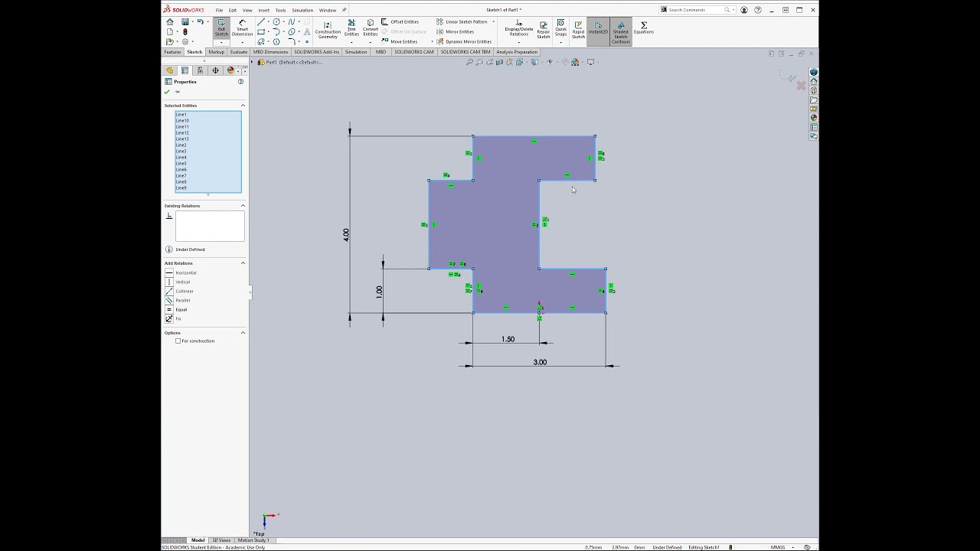This screenshot has width=980, height=551.
Task: Open the Section View icon
Action: coord(499,62)
